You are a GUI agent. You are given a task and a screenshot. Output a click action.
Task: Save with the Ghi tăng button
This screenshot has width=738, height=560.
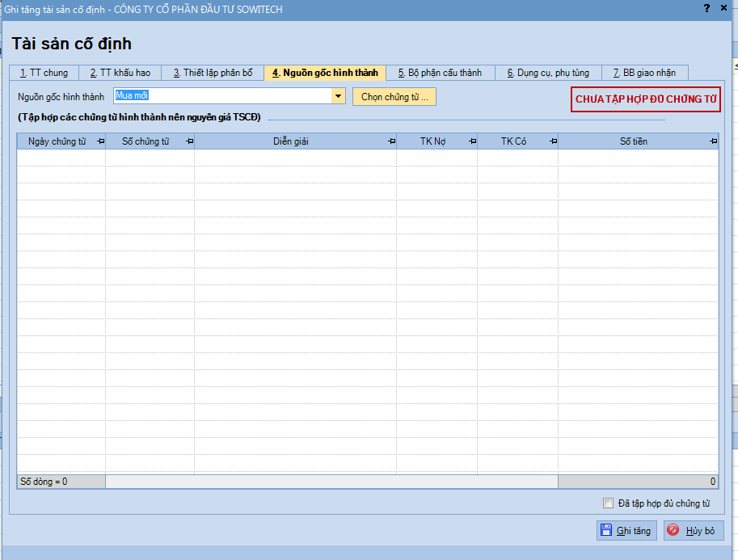626,531
